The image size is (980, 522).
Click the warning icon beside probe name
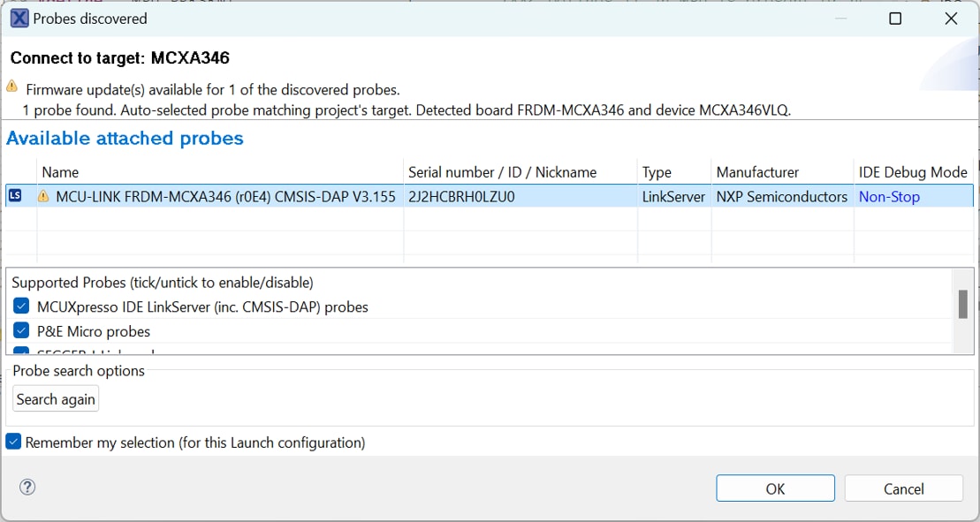(43, 196)
